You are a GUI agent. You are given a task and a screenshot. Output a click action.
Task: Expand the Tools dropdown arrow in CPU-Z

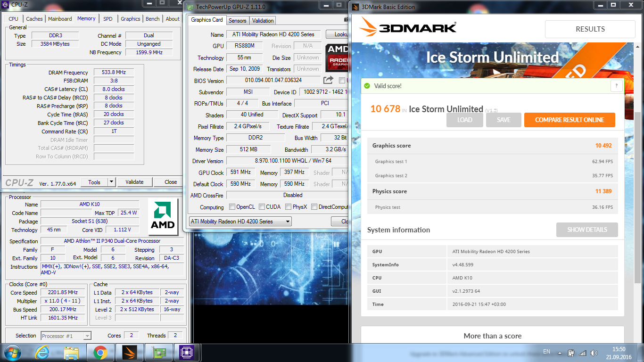tap(111, 182)
